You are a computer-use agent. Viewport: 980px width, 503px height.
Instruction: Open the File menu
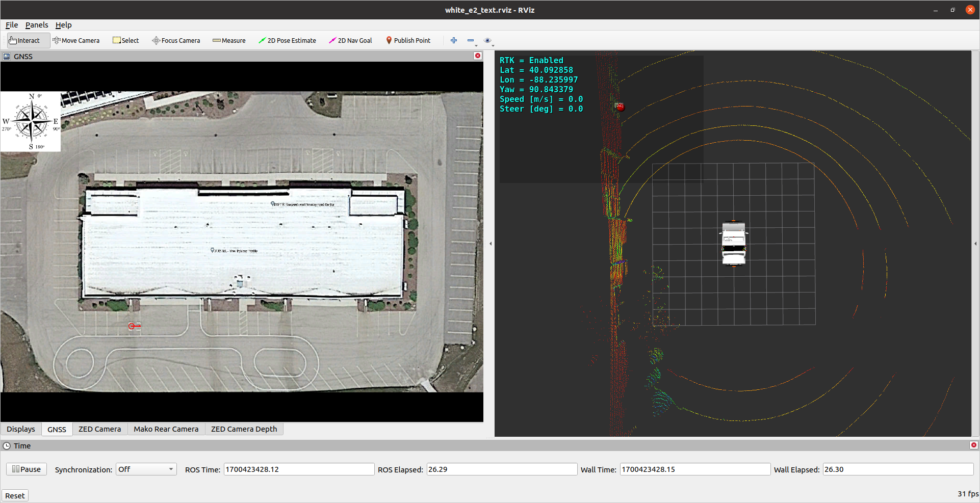[x=12, y=25]
